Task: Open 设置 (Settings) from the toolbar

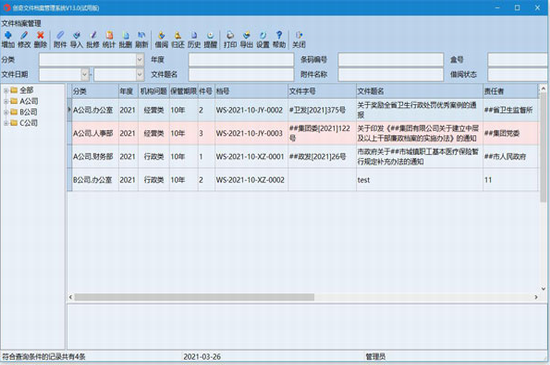Action: tap(263, 39)
